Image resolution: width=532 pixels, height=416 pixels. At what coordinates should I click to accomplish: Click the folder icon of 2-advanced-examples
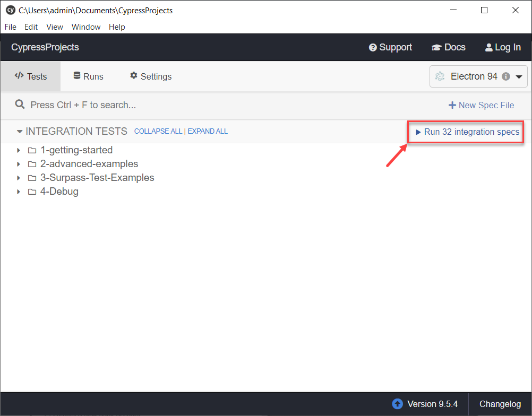pyautogui.click(x=32, y=164)
